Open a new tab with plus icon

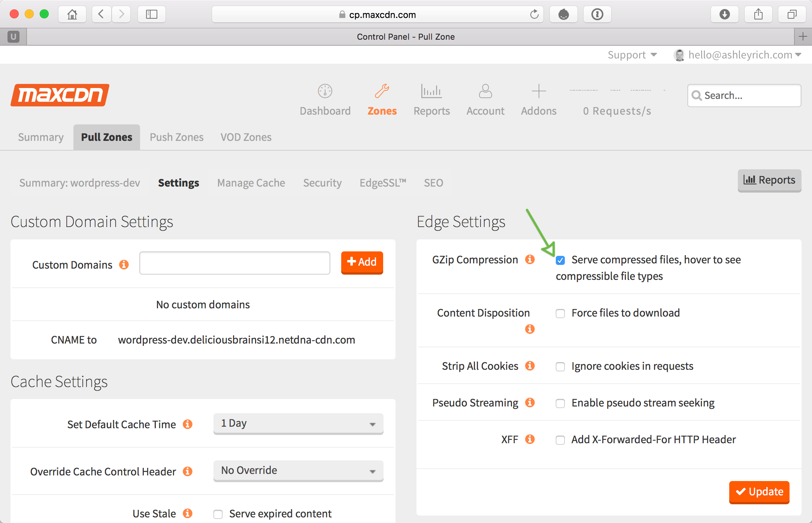tap(803, 36)
